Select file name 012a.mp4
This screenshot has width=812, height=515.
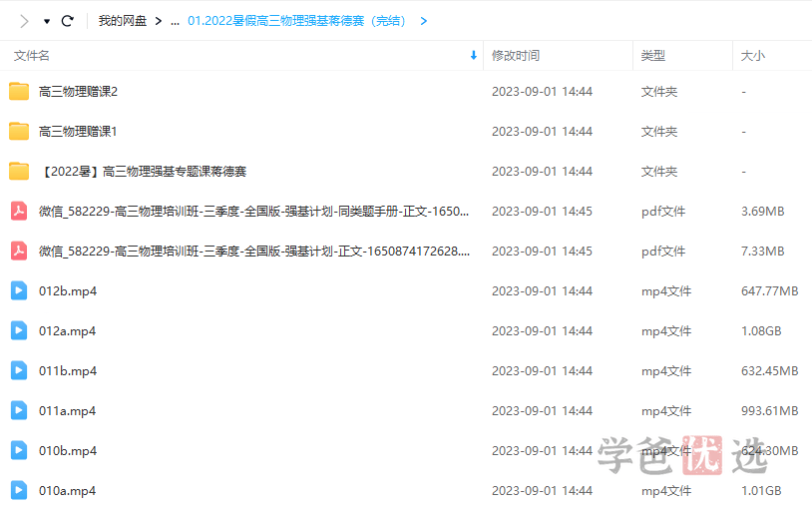click(x=67, y=331)
